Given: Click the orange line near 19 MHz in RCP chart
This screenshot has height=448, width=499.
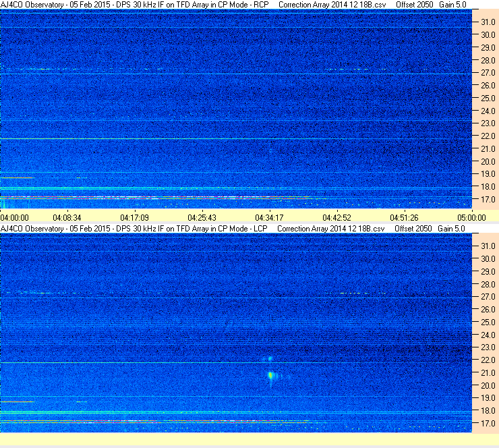Looking at the screenshot, I should point(17,178).
